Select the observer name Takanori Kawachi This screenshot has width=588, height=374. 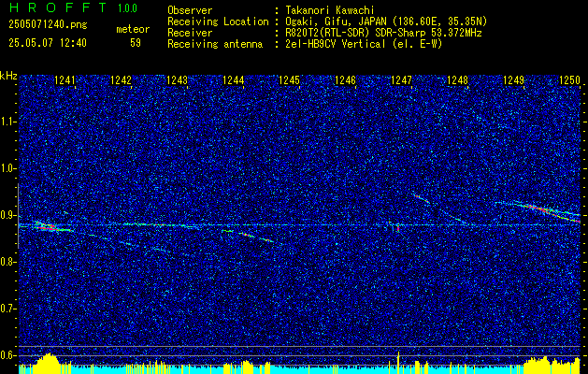[x=330, y=10]
